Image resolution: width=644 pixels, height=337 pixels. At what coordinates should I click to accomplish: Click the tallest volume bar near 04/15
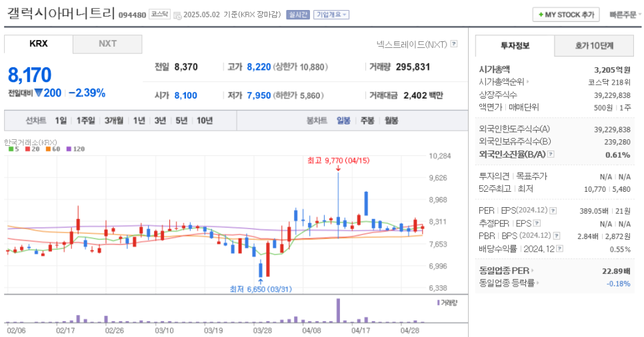pyautogui.click(x=338, y=311)
